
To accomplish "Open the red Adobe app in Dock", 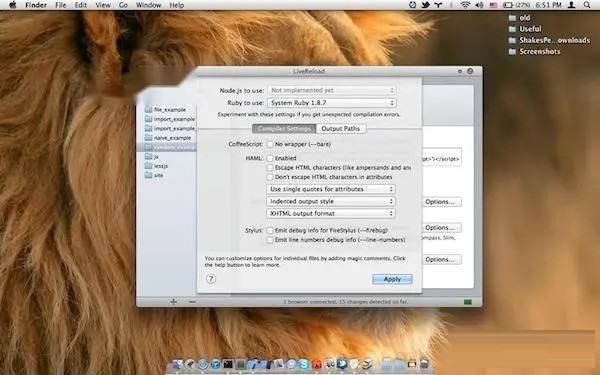I will (317, 364).
